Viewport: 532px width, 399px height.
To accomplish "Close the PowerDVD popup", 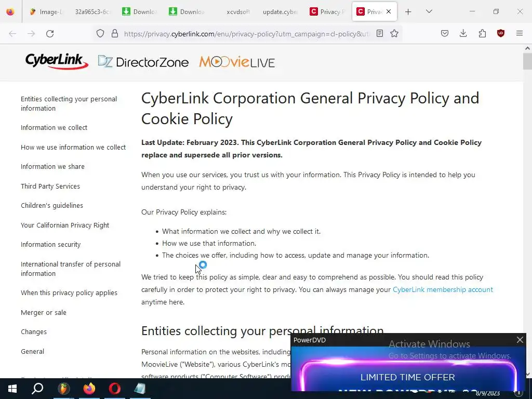I will [x=520, y=340].
